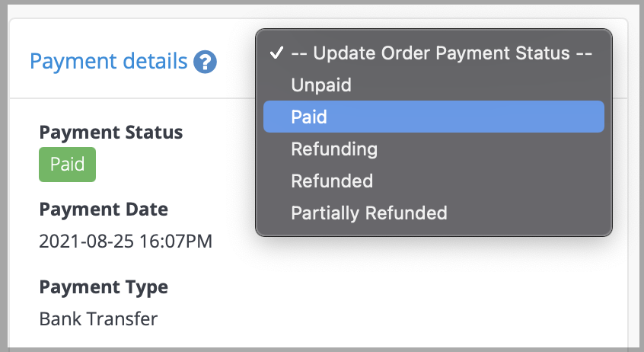Click the 16:07PM time text
This screenshot has width=644, height=352.
(176, 241)
